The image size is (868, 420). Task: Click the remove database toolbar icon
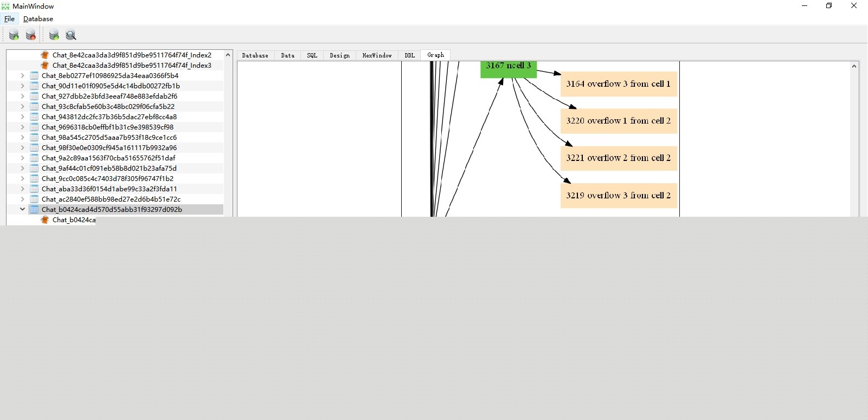(31, 35)
